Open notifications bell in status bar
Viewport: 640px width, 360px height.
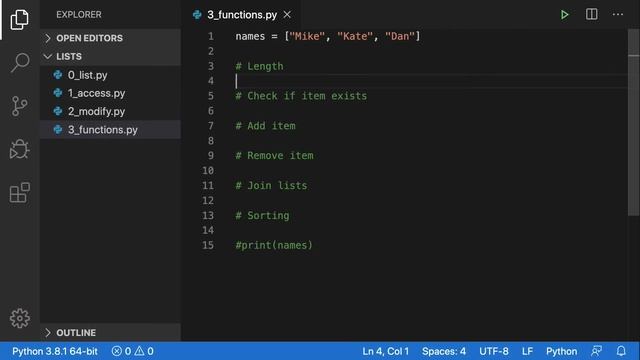tap(621, 351)
